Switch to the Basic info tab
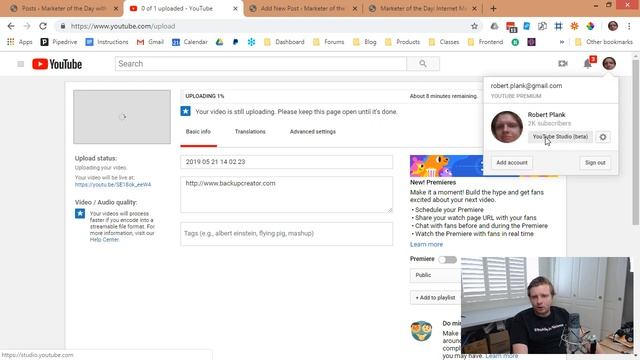 pos(198,132)
